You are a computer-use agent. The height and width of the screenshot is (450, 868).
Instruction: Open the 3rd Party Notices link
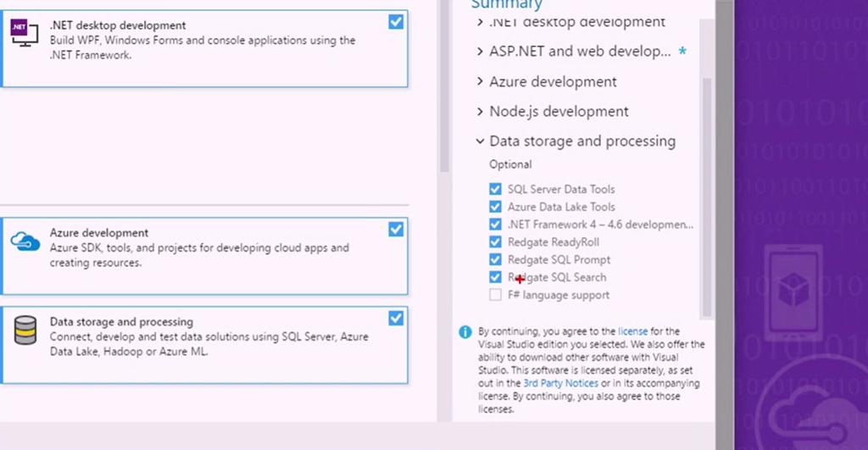pos(560,383)
